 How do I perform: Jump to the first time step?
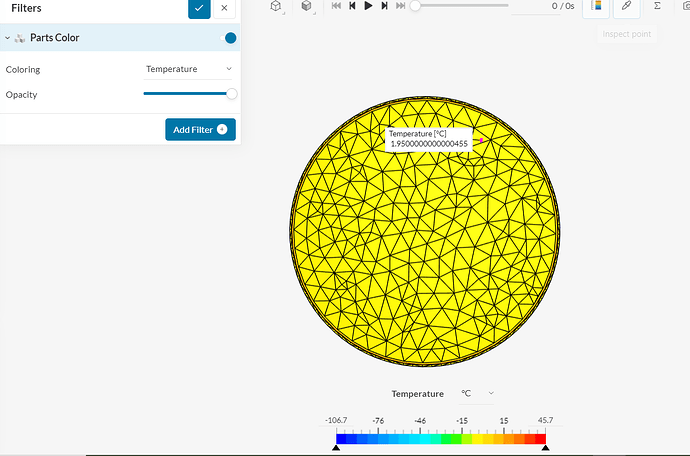336,6
